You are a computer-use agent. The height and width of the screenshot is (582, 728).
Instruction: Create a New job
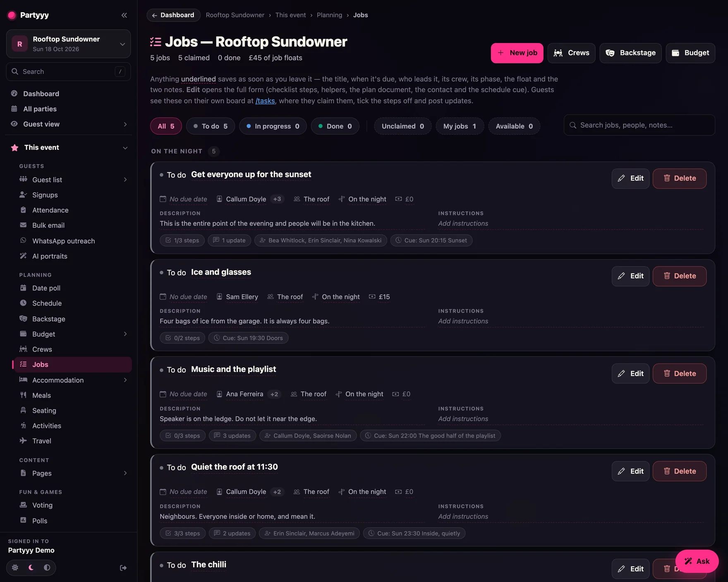click(x=517, y=53)
